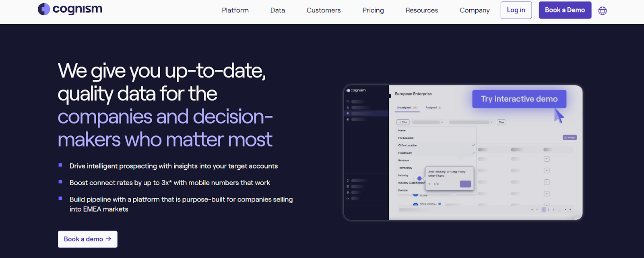Select Name in the demo filter list
Image resolution: width=644 pixels, height=258 pixels.
pyautogui.click(x=402, y=131)
